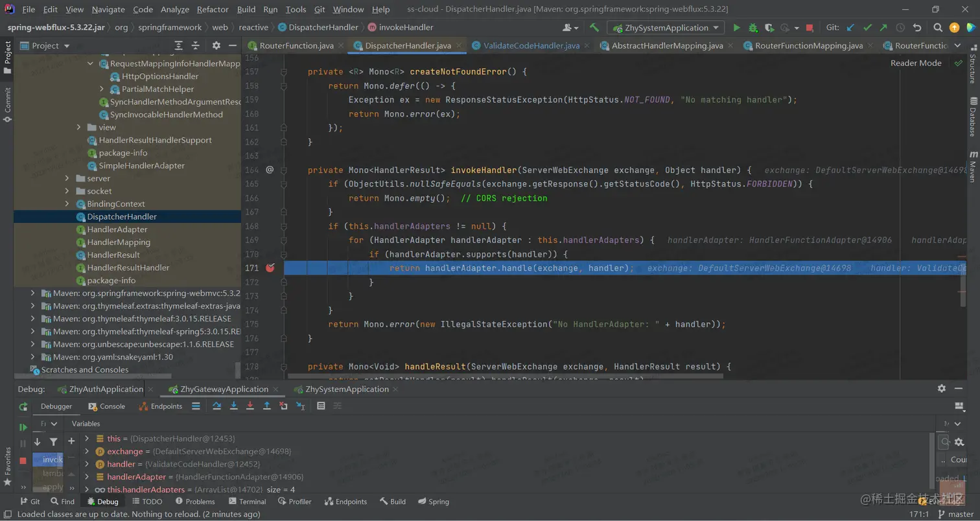Viewport: 980px width, 521px height.
Task: Click the 171:1 caret position indicator
Action: point(919,514)
